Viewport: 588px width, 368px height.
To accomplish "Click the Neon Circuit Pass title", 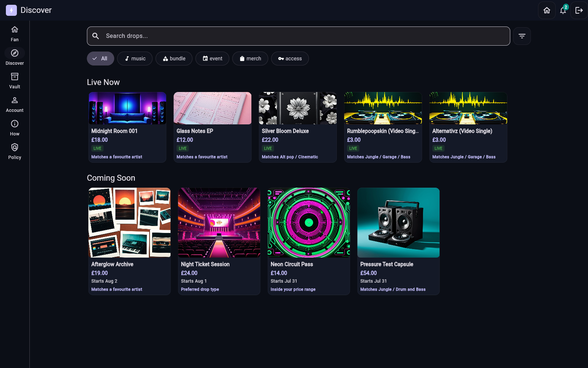I will click(292, 264).
